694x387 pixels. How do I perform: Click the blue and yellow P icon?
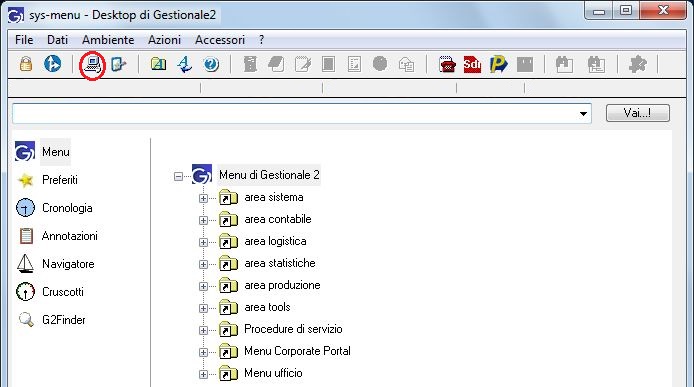498,65
